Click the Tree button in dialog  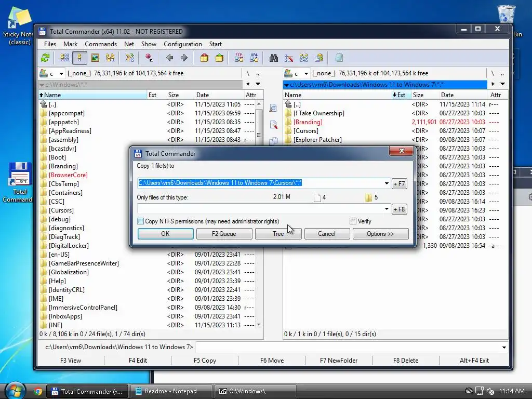[278, 234]
